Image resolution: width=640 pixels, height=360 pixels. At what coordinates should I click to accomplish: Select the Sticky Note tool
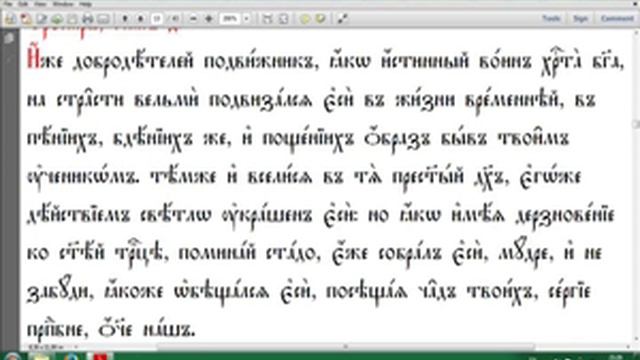coord(304,19)
